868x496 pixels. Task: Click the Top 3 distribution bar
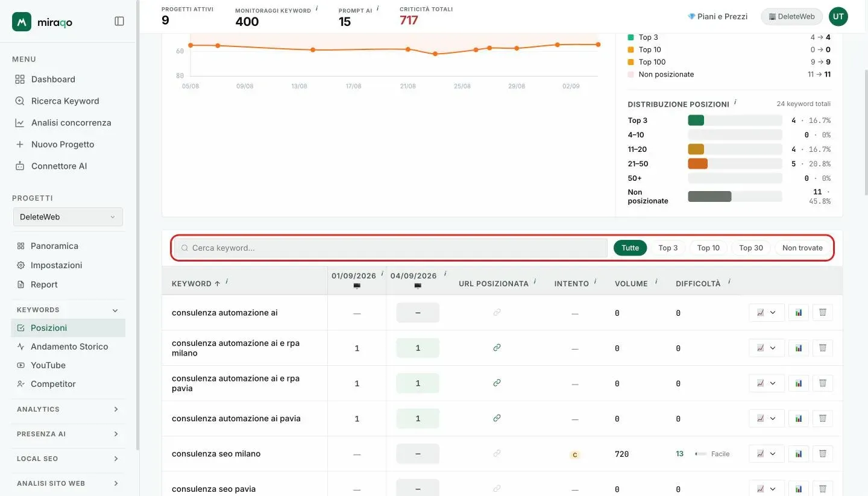(735, 121)
